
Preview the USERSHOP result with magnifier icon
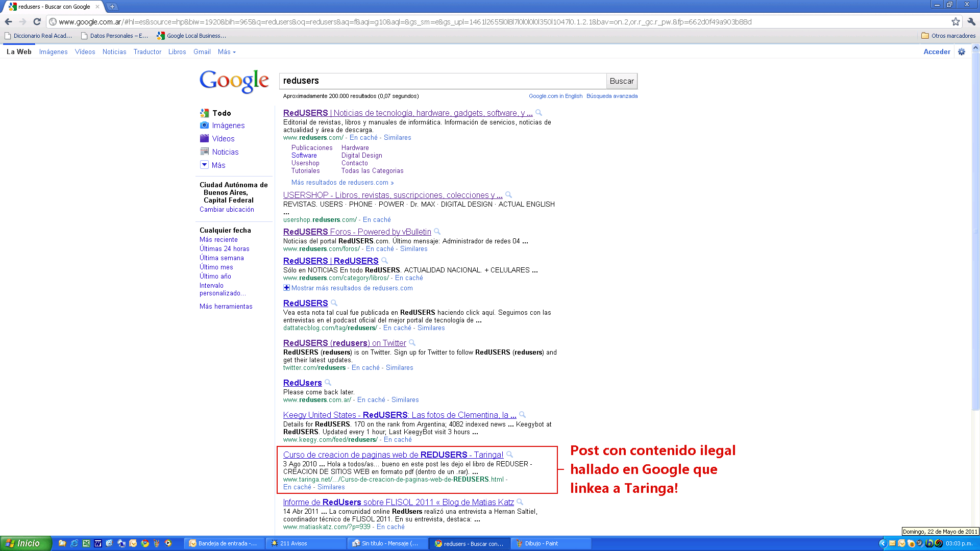(x=508, y=195)
